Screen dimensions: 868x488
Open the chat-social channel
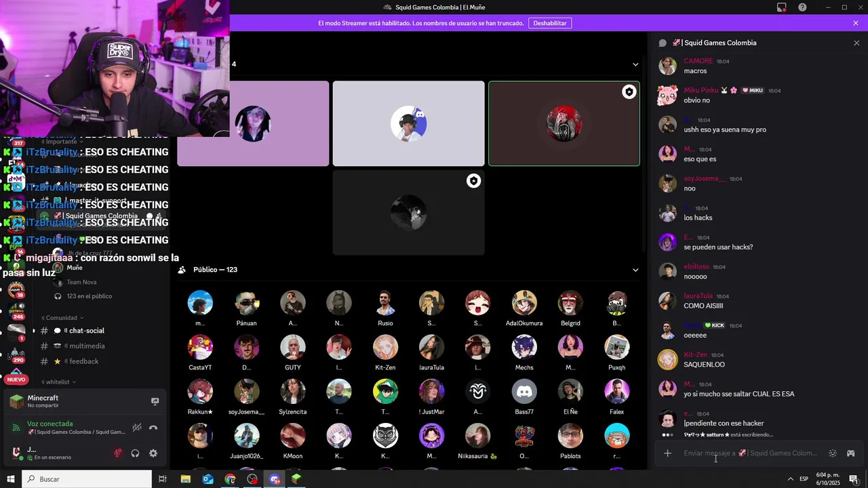point(86,331)
